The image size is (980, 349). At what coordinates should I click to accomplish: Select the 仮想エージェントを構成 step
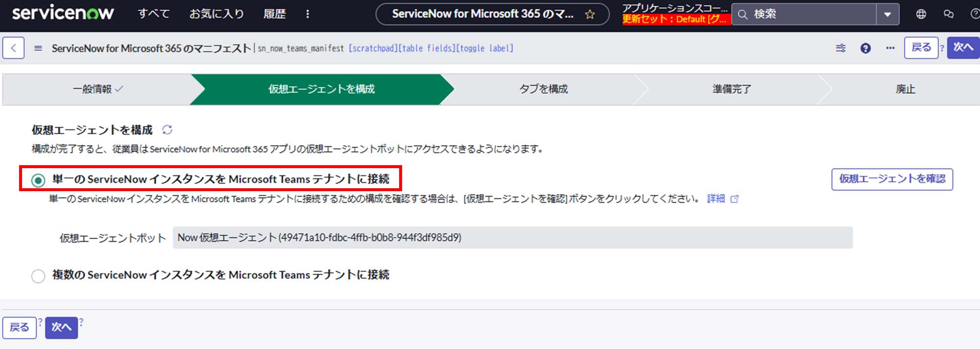tap(321, 89)
